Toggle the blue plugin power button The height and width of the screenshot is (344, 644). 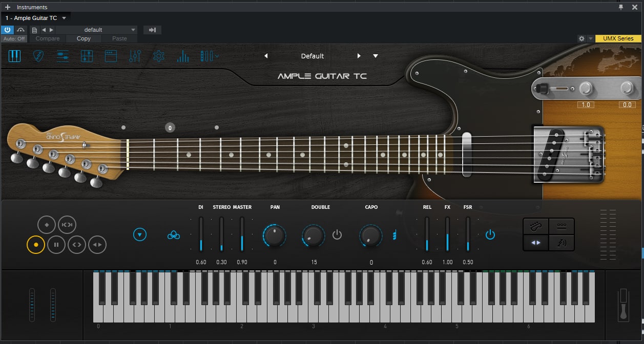point(8,30)
